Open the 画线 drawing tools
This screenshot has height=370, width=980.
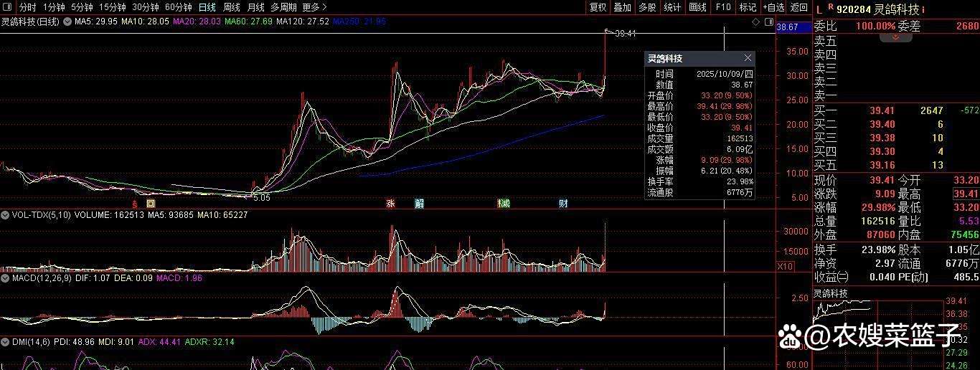pyautogui.click(x=697, y=7)
